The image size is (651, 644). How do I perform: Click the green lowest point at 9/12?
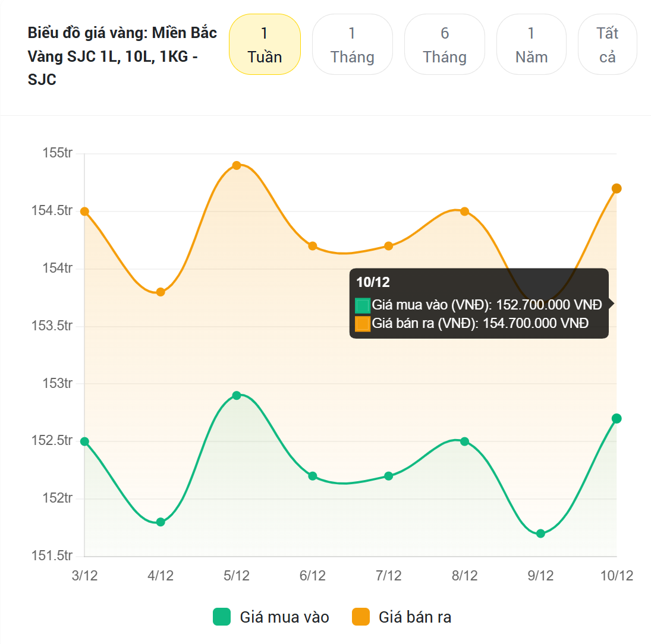tap(540, 533)
